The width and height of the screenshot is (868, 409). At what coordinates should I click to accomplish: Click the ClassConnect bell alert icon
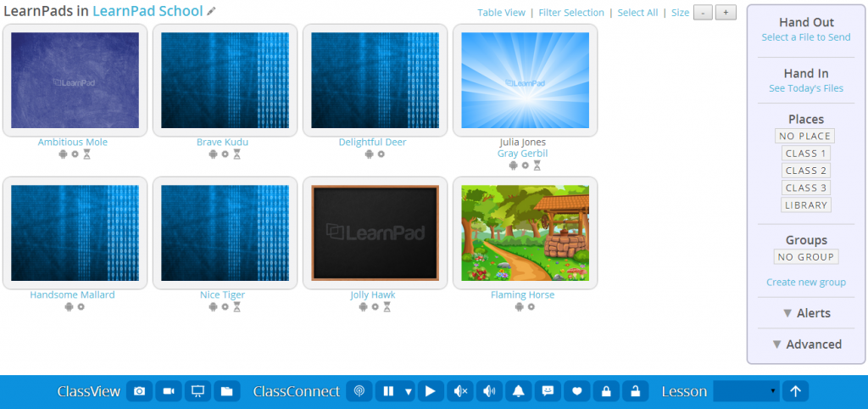click(519, 391)
